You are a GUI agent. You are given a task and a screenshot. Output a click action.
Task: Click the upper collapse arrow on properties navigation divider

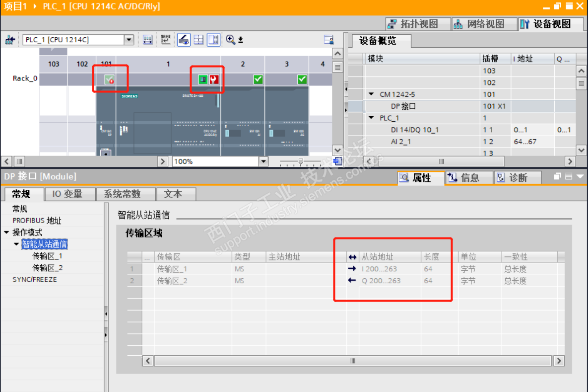(x=106, y=314)
